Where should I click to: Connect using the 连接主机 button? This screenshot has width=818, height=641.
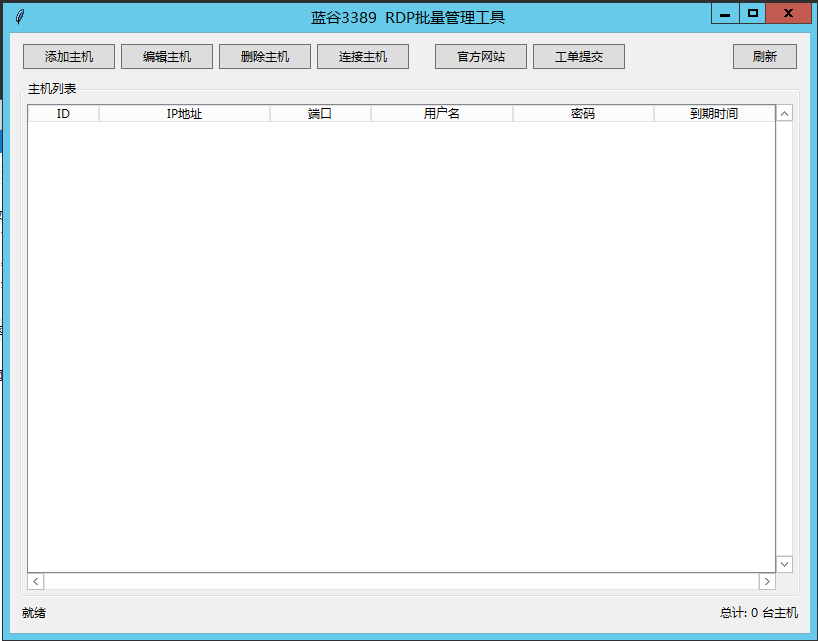point(363,56)
